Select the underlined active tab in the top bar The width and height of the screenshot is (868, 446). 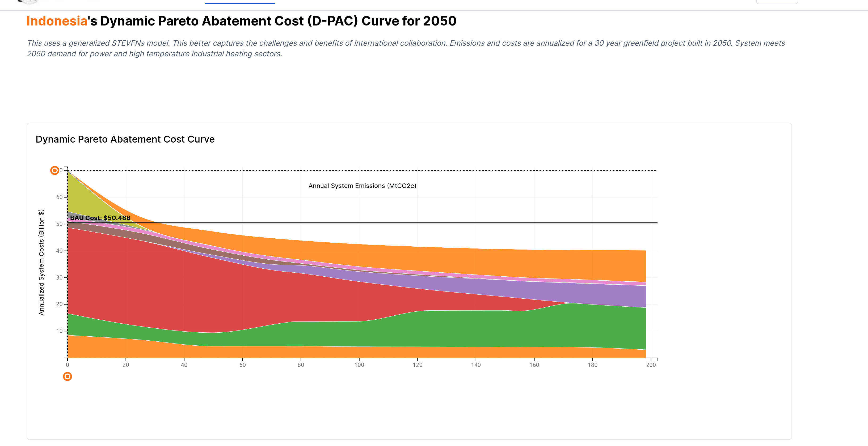(239, 3)
